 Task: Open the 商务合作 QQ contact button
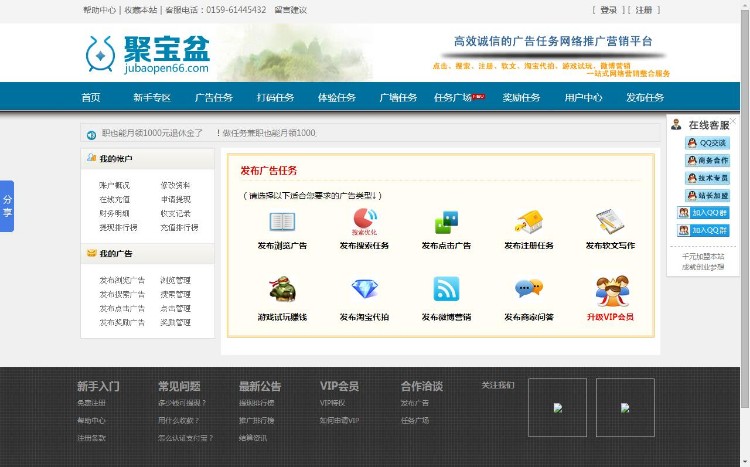[x=707, y=160]
